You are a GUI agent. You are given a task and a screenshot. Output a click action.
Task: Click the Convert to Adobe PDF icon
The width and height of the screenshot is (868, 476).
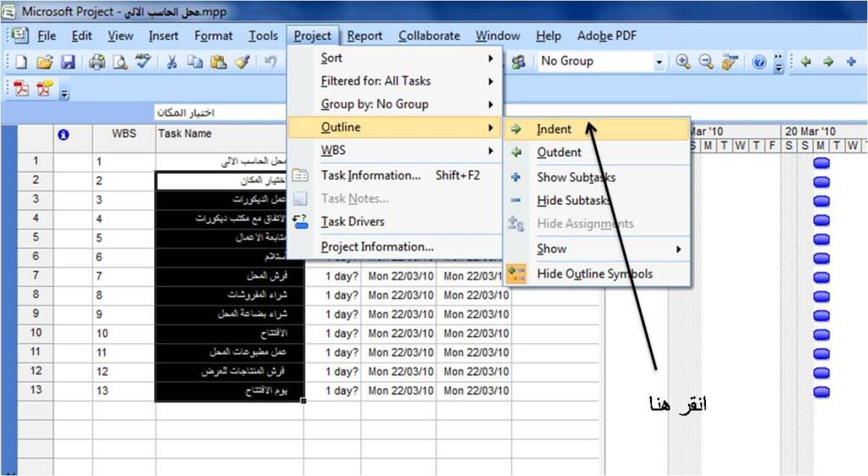21,88
